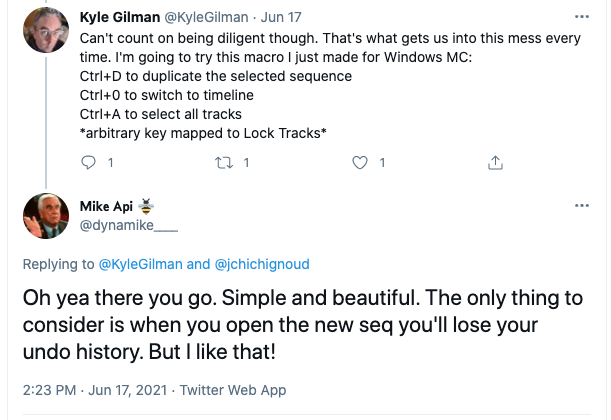Retweet Kyle Gilman's macro tweet
The image size is (611, 420).
[224, 162]
